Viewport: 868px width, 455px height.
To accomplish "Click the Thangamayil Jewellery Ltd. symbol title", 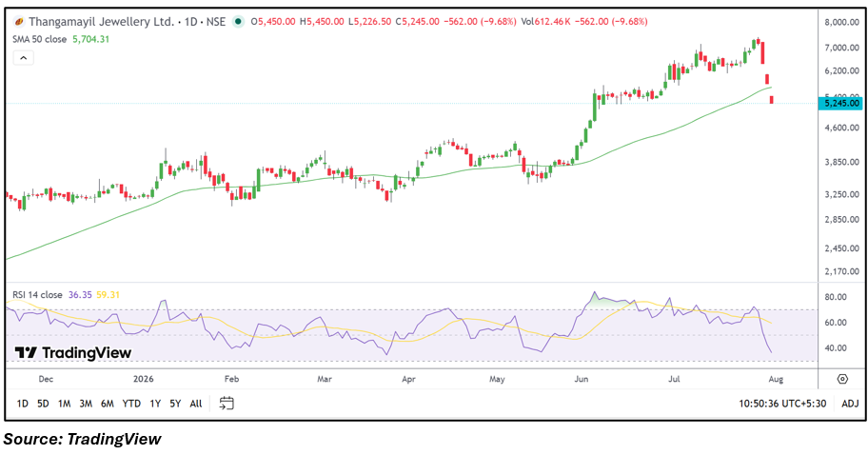I will (101, 22).
